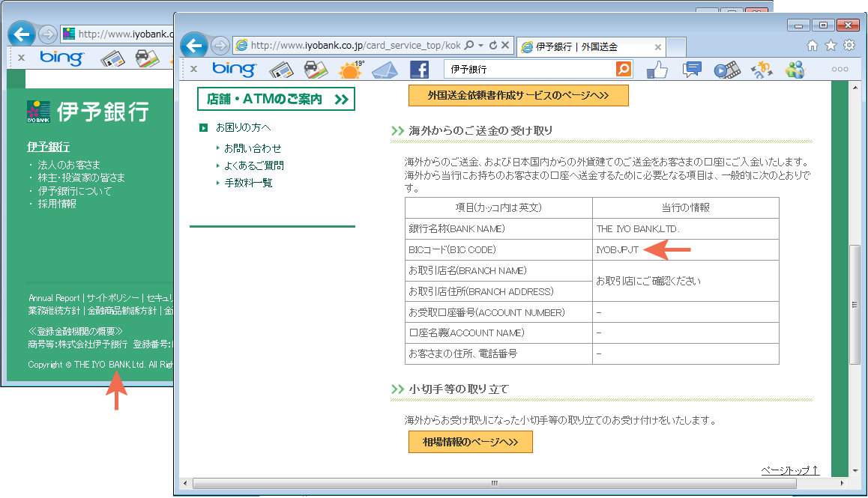
Task: Click the search magnifier in front address bar
Action: click(x=469, y=46)
